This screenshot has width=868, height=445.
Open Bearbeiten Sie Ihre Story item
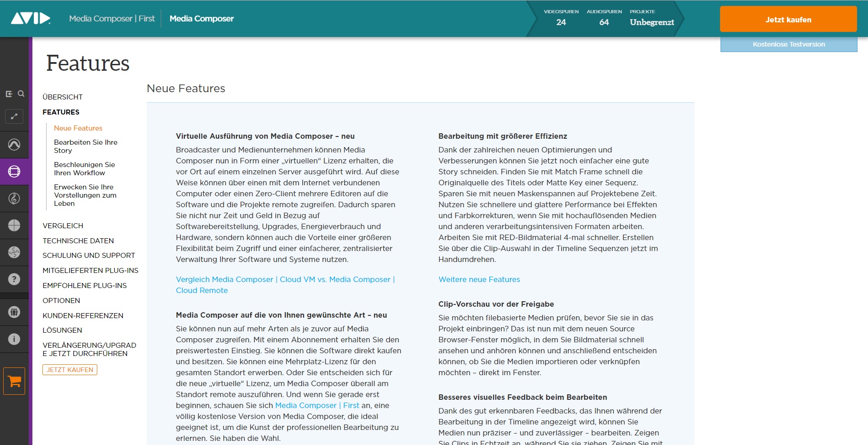click(86, 147)
